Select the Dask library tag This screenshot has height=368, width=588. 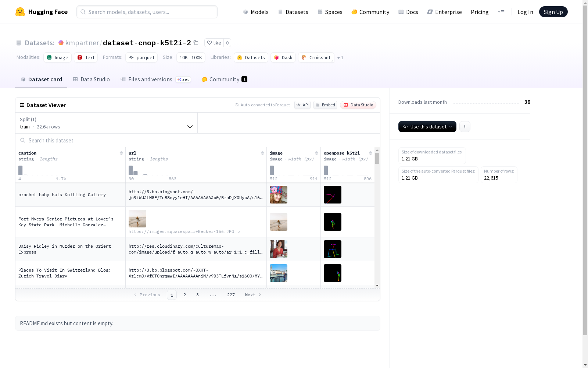[283, 57]
